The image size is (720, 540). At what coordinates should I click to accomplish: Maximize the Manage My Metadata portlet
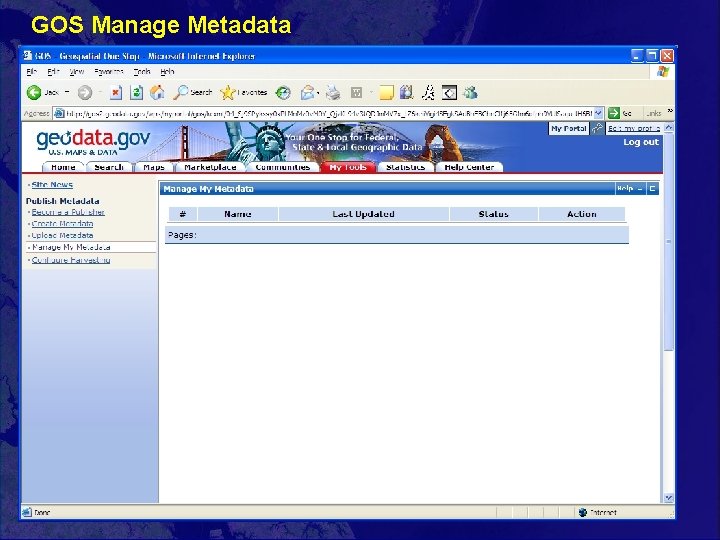[x=652, y=189]
